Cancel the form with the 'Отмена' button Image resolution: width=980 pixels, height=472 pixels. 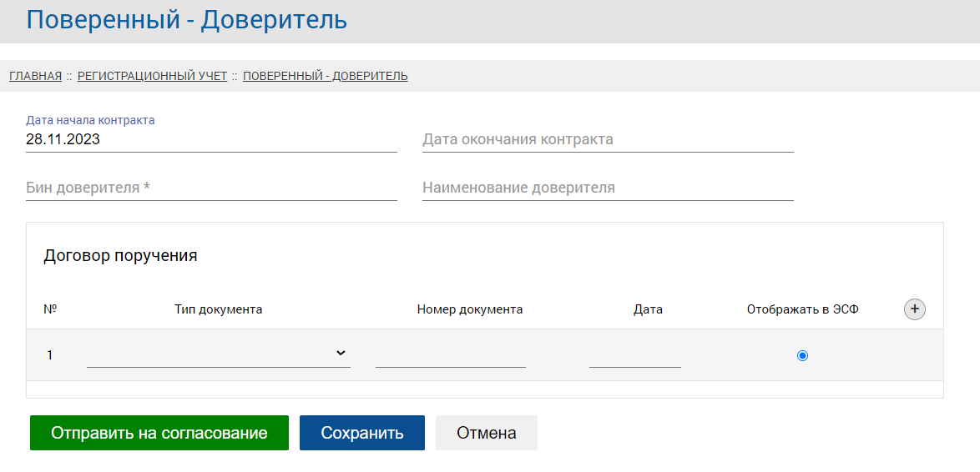coord(486,433)
